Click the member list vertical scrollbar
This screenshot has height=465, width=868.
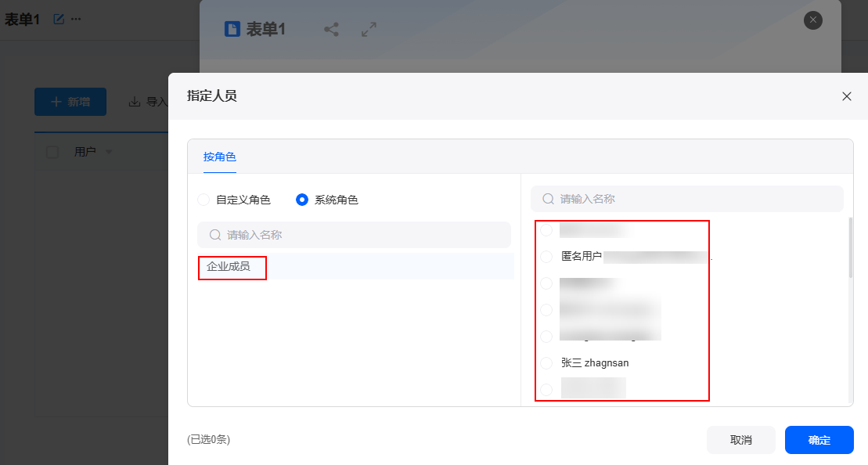coord(850,247)
